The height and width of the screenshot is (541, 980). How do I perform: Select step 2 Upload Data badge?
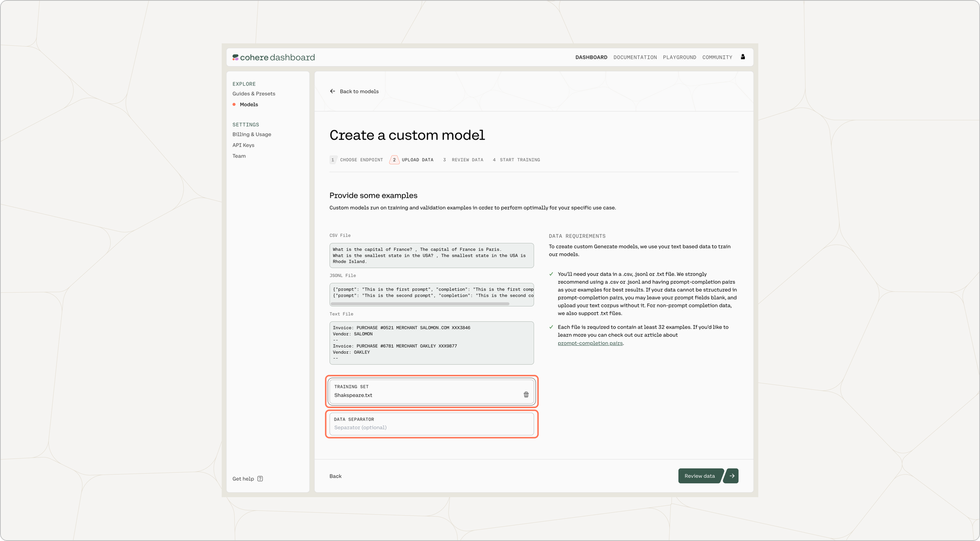coord(394,160)
